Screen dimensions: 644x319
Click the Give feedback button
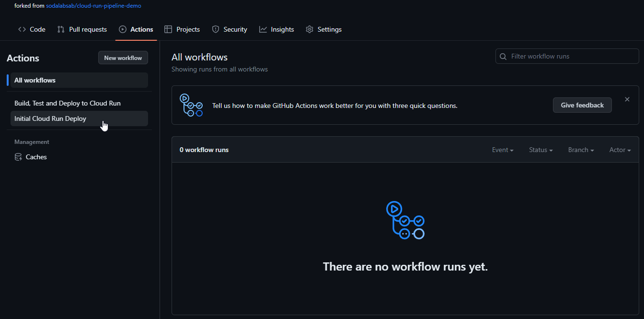tap(582, 105)
